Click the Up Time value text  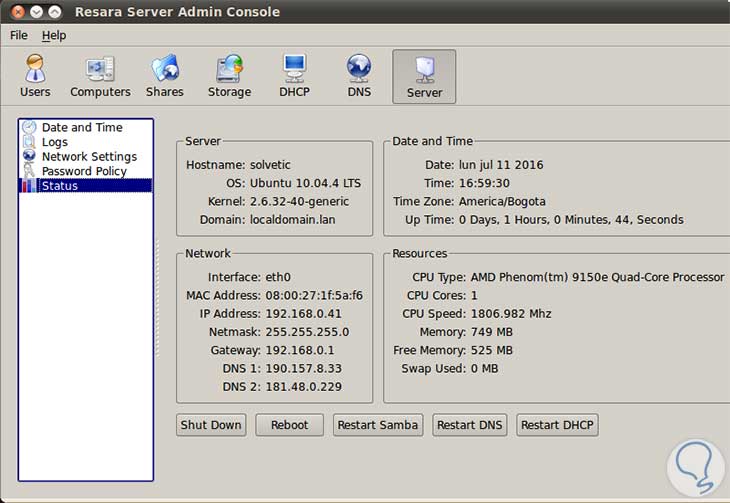(x=571, y=219)
